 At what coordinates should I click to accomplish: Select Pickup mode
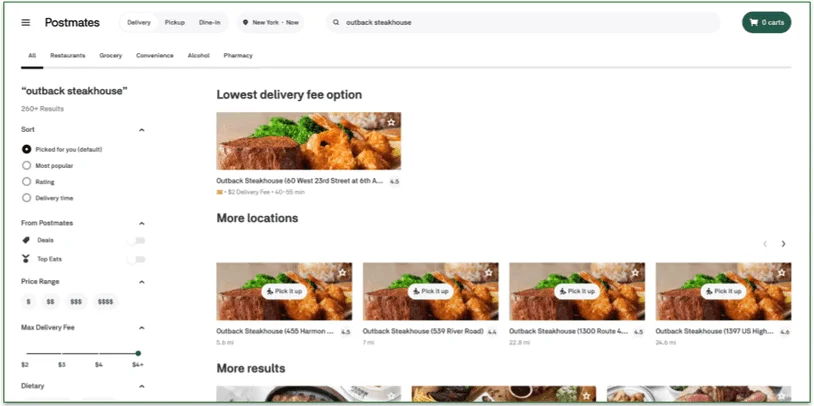174,23
